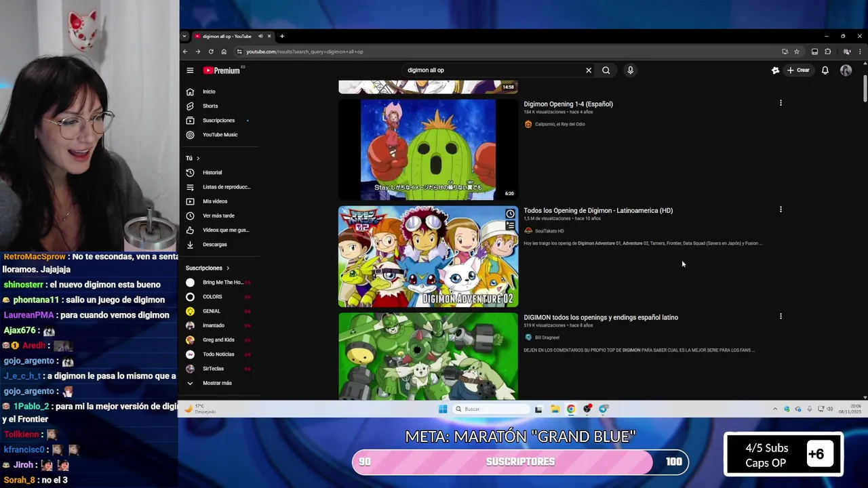Open YouTube Music in the sidebar
The width and height of the screenshot is (868, 488).
(x=219, y=134)
